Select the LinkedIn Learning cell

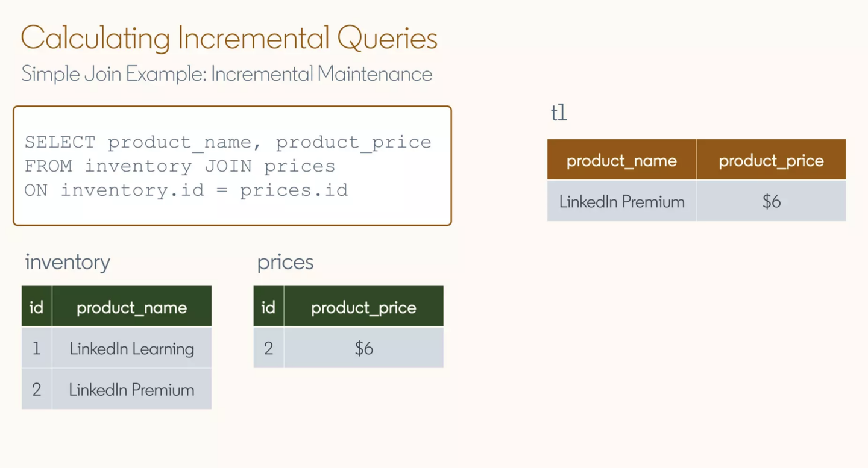pos(132,348)
